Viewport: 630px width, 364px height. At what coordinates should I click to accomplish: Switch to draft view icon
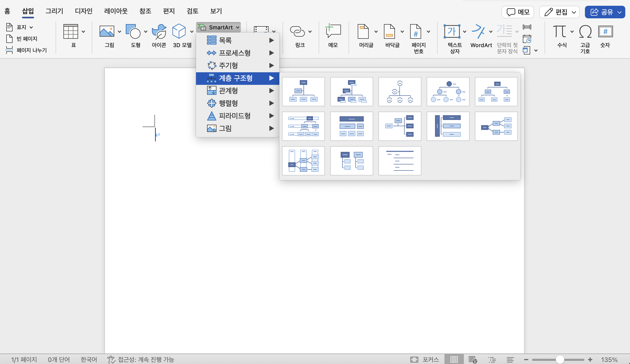pyautogui.click(x=510, y=360)
